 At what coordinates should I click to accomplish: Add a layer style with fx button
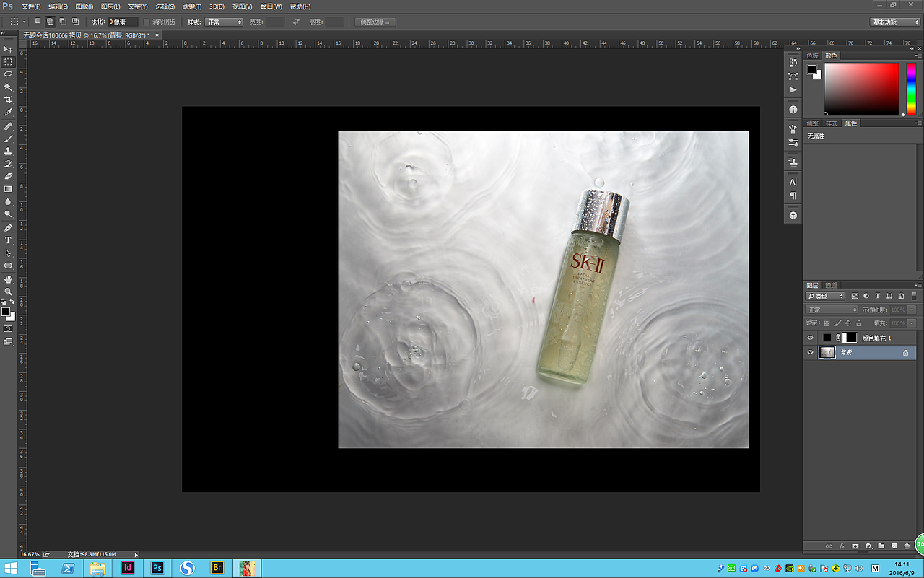842,546
